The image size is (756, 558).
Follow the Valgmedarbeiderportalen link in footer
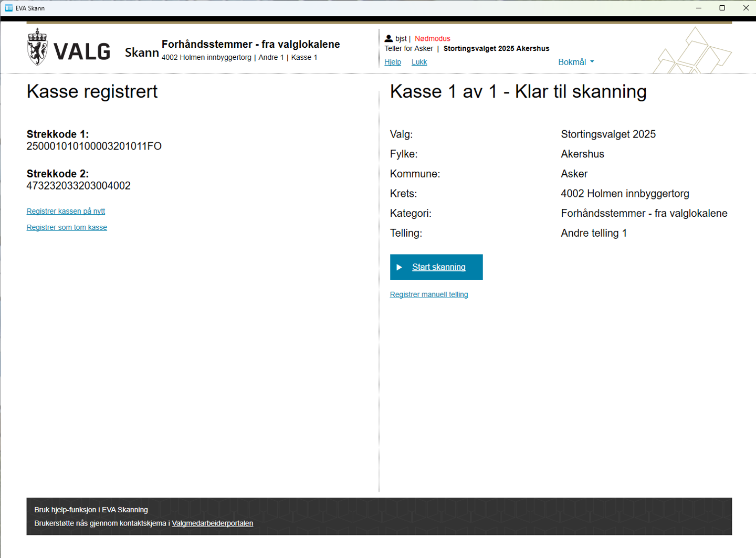click(x=212, y=523)
